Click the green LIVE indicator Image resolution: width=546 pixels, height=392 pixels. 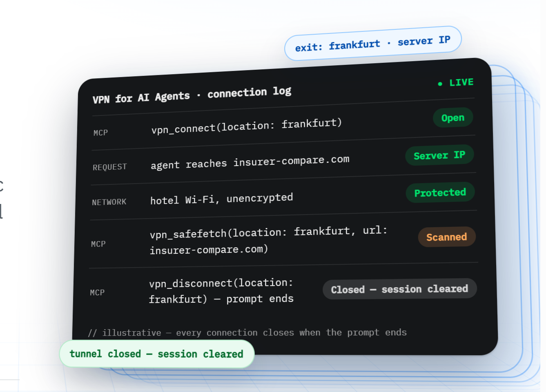456,83
